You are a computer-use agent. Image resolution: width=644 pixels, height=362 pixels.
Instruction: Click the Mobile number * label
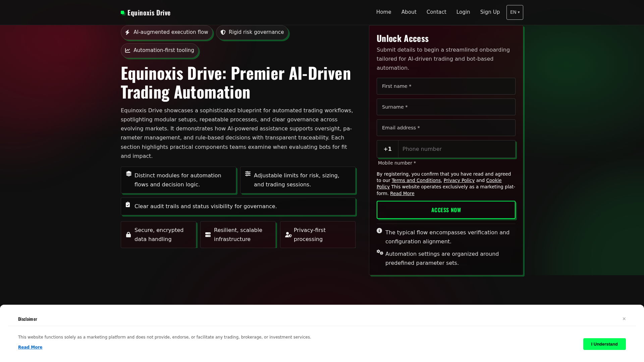397,163
